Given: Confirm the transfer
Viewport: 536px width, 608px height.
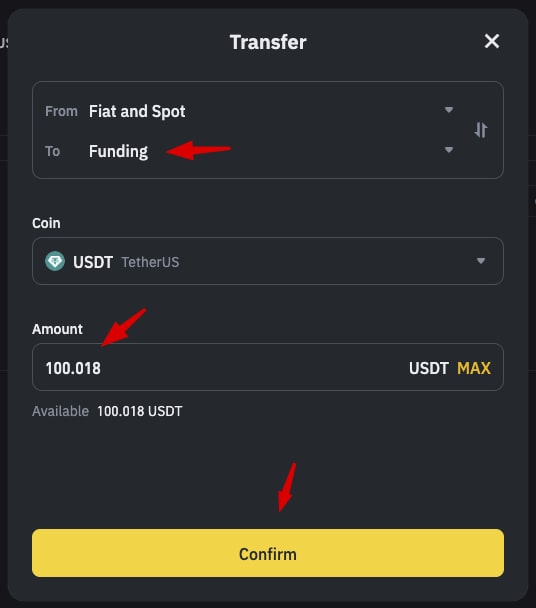Looking at the screenshot, I should 268,553.
